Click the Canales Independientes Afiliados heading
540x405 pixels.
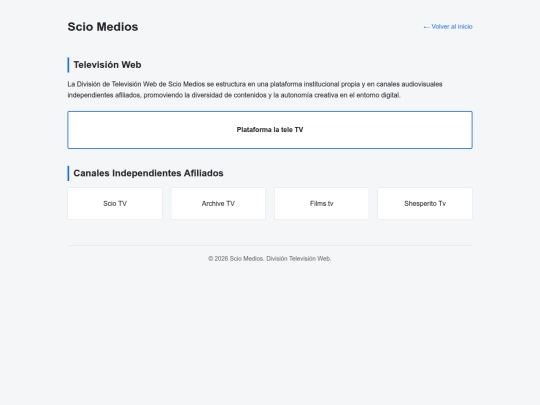click(148, 173)
